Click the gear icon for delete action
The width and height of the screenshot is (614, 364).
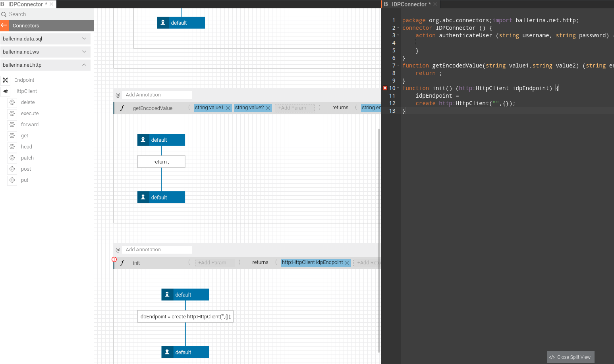click(12, 102)
